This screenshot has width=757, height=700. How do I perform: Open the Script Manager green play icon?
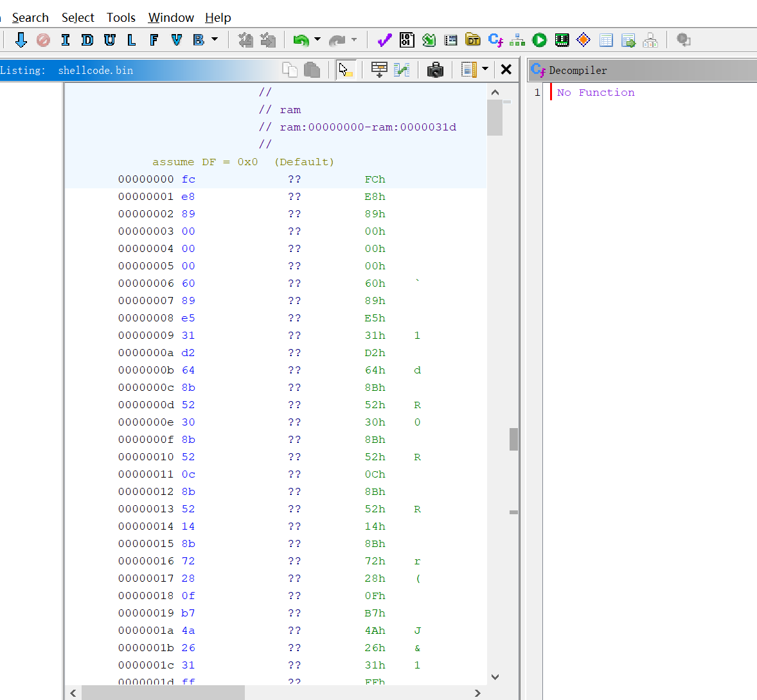(x=540, y=40)
